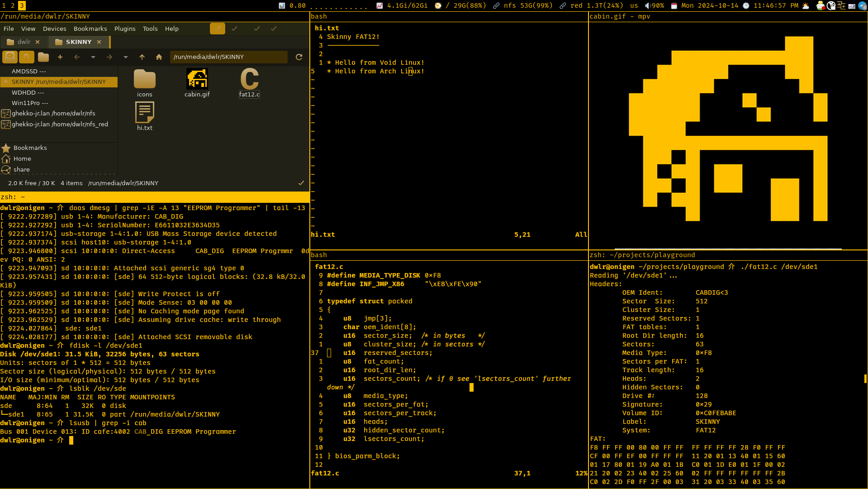
Task: Open a new tab with plus icon
Action: [60, 57]
